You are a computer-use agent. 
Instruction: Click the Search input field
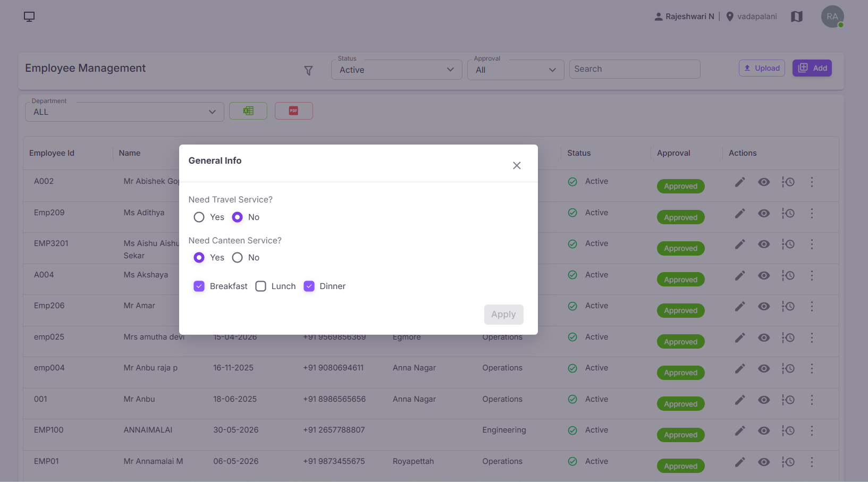pyautogui.click(x=635, y=69)
